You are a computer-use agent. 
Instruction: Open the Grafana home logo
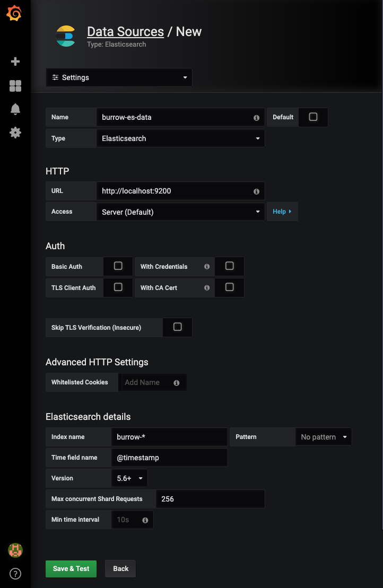click(14, 13)
